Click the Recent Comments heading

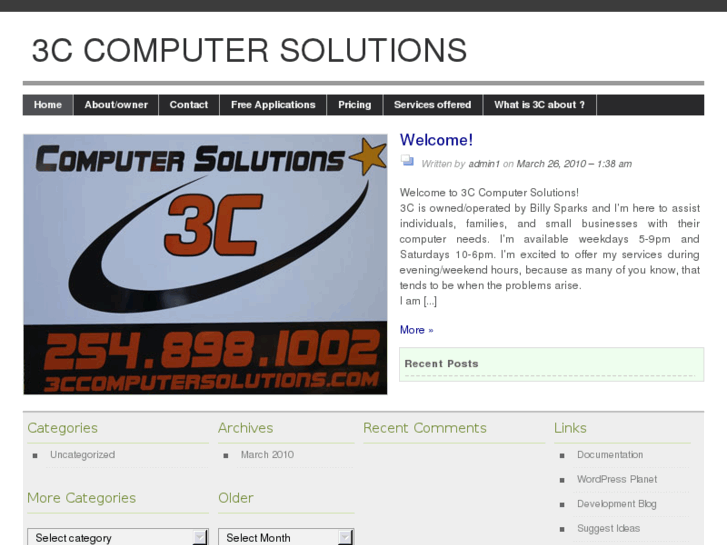[425, 428]
